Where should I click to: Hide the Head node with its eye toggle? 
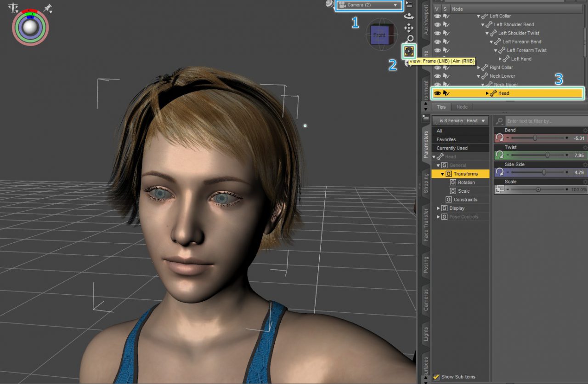(x=437, y=93)
